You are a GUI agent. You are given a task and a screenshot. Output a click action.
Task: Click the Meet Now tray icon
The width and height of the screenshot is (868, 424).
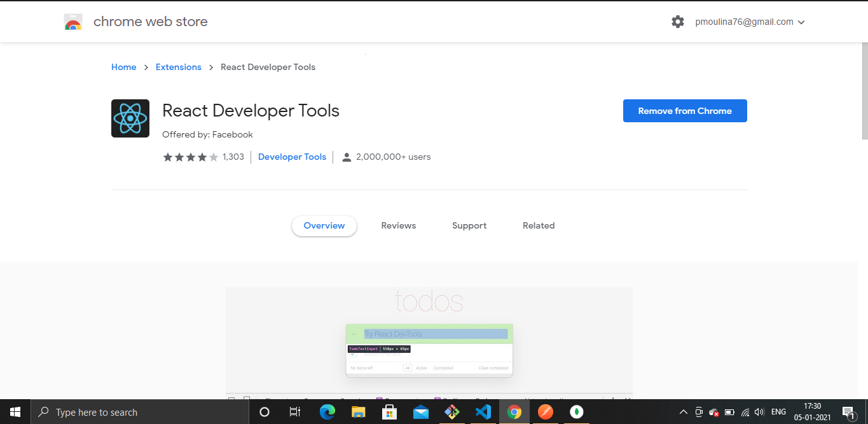pyautogui.click(x=699, y=412)
